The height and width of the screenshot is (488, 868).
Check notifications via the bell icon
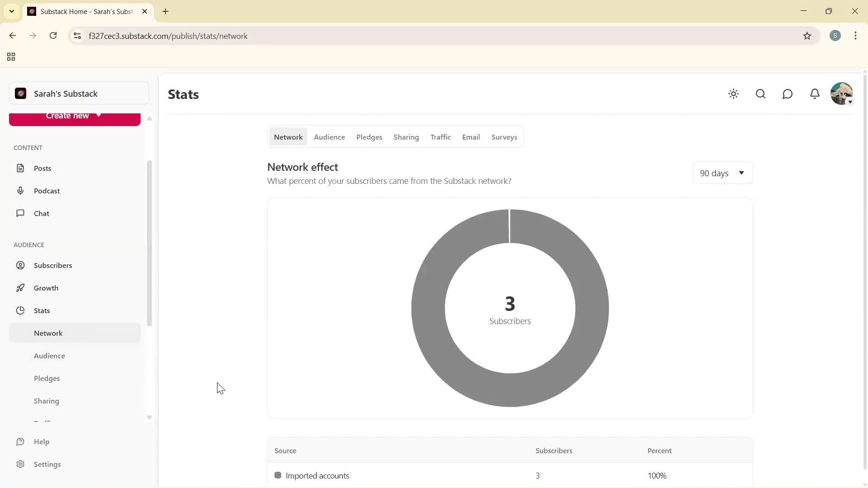pos(815,94)
